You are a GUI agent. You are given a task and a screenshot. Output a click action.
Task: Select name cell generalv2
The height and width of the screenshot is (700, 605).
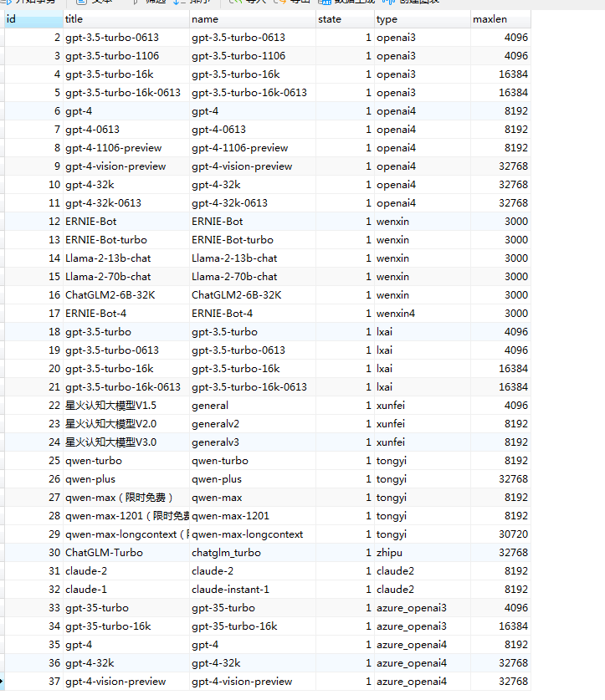click(x=253, y=424)
